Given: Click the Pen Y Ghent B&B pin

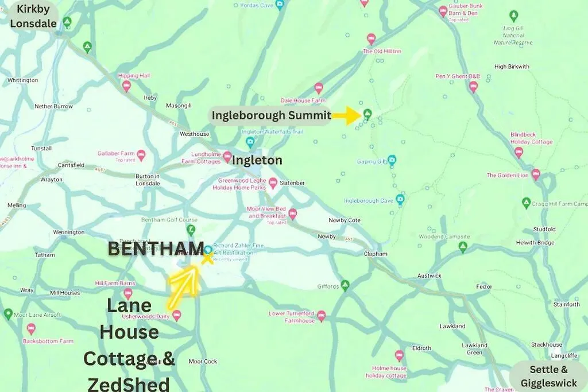Looking at the screenshot, I should point(473,87).
